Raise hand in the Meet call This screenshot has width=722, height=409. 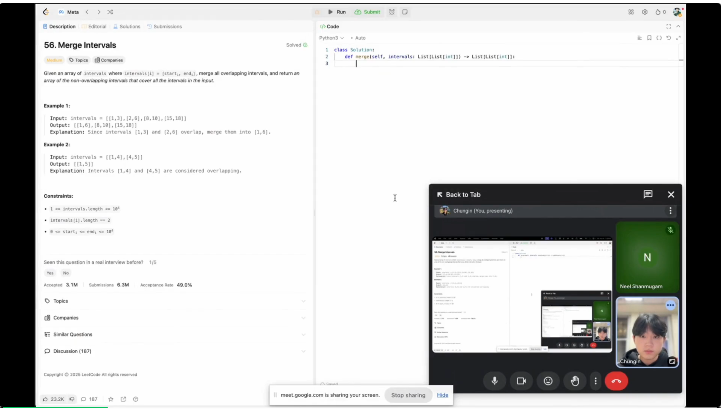pyautogui.click(x=575, y=380)
